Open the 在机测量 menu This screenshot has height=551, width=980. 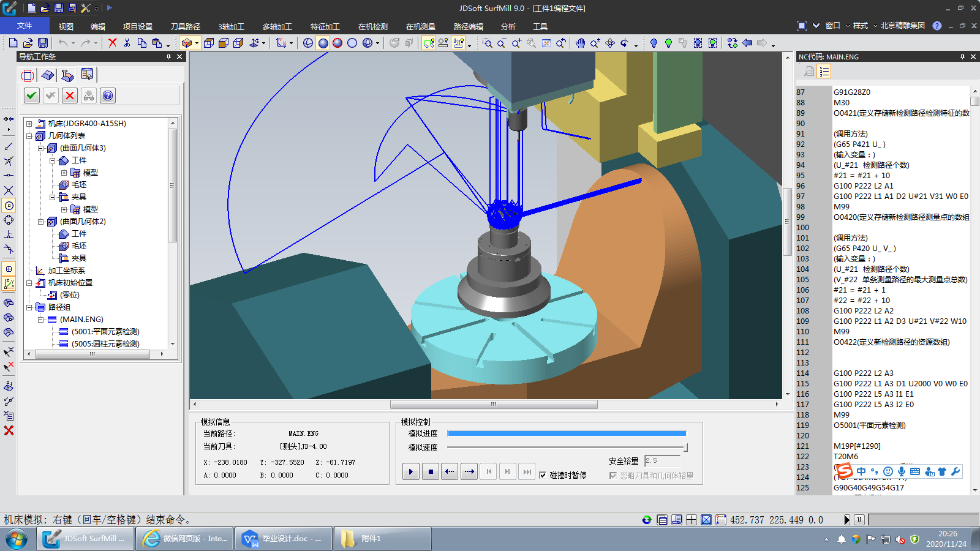tap(420, 26)
